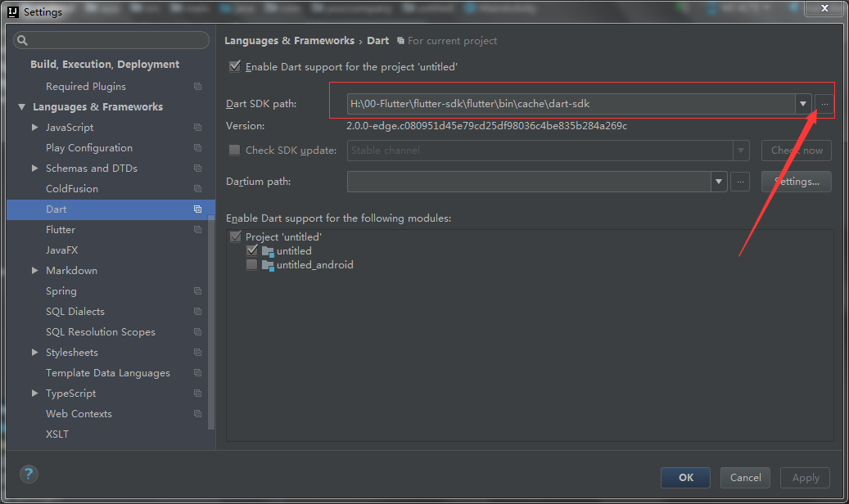Select Flutter in the settings tree
This screenshot has height=504, width=849.
point(61,230)
